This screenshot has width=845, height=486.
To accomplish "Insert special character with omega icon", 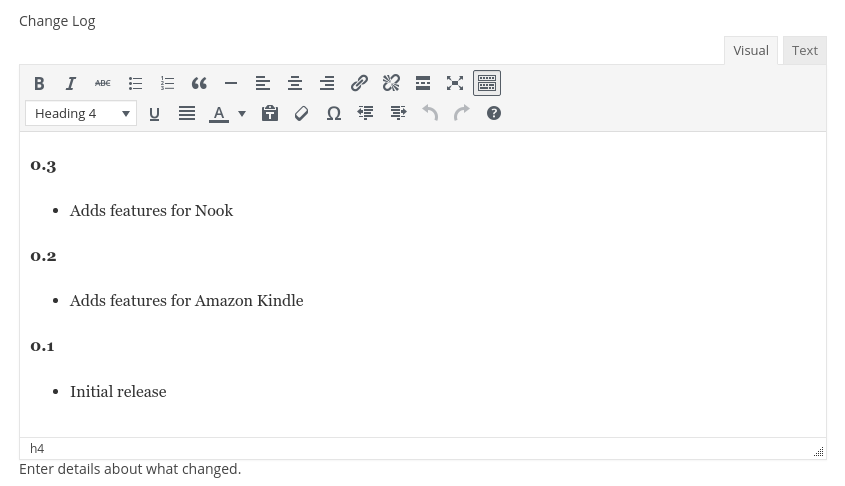I will 334,113.
